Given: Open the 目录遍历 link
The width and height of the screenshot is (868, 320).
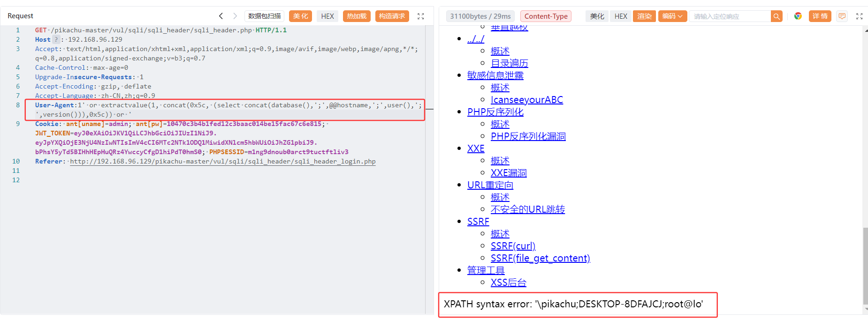Looking at the screenshot, I should (510, 63).
